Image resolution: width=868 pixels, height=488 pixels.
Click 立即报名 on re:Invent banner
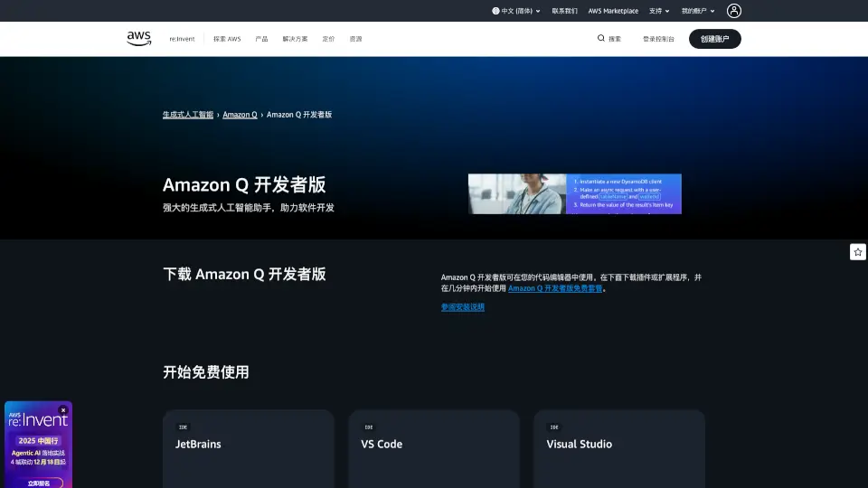pyautogui.click(x=39, y=483)
